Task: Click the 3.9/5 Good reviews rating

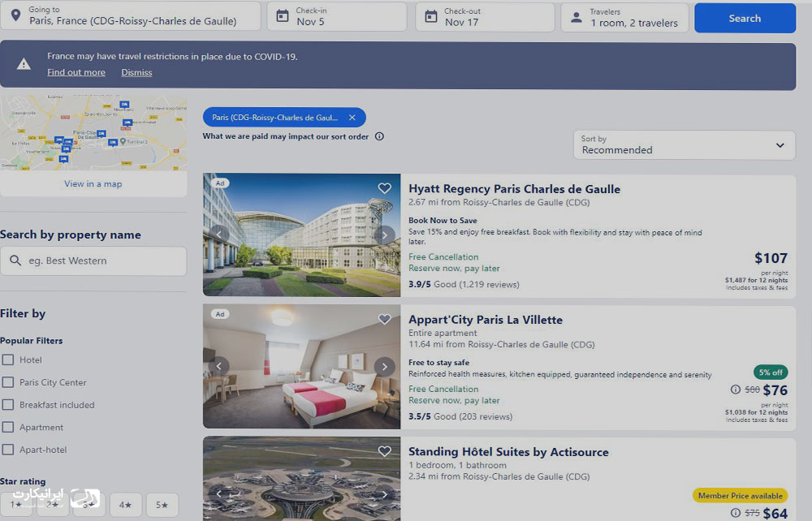Action: (464, 284)
